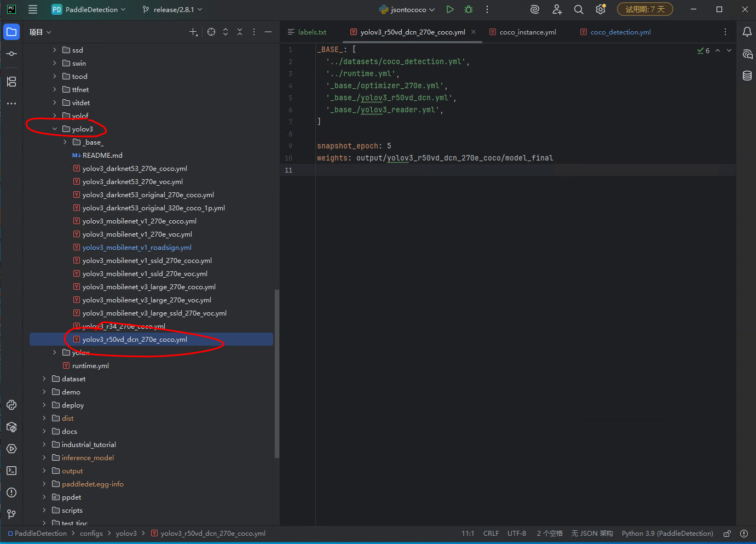This screenshot has width=756, height=544.
Task: Expand the _base_ folder
Action: pyautogui.click(x=65, y=142)
